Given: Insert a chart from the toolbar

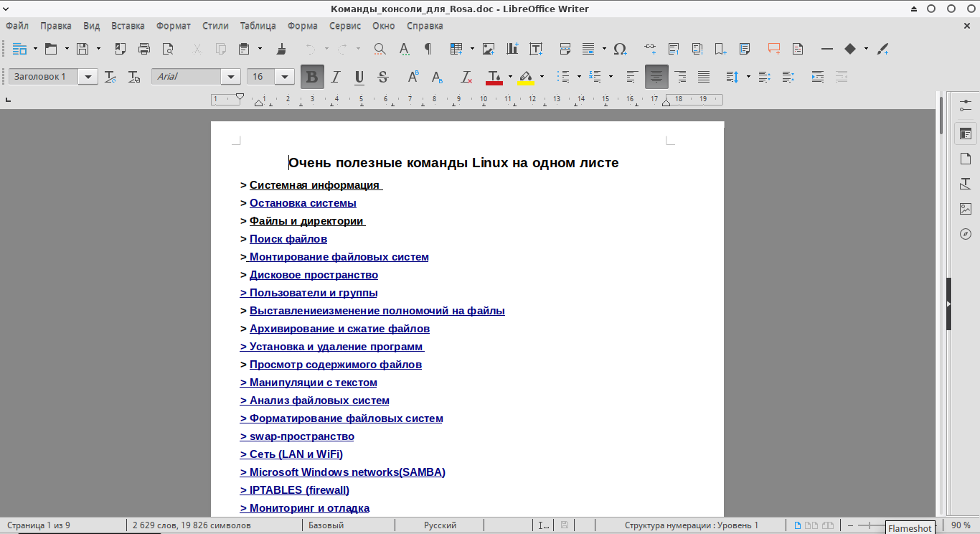Looking at the screenshot, I should [512, 49].
